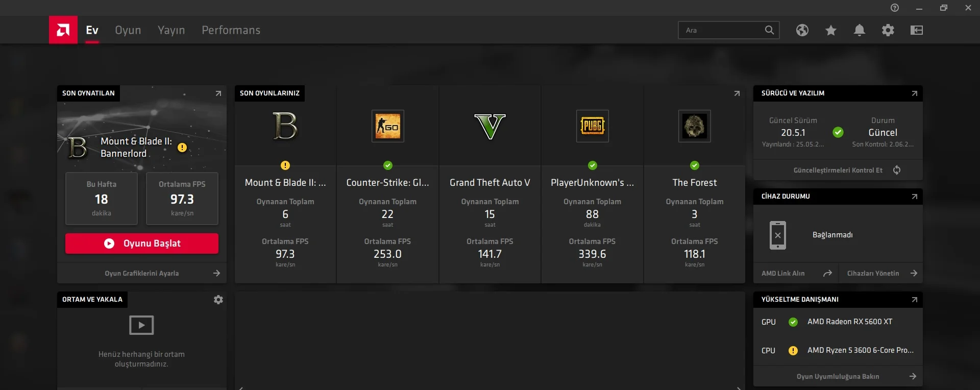Switch to the Oyun tab
Viewport: 980px width, 390px height.
click(x=128, y=30)
